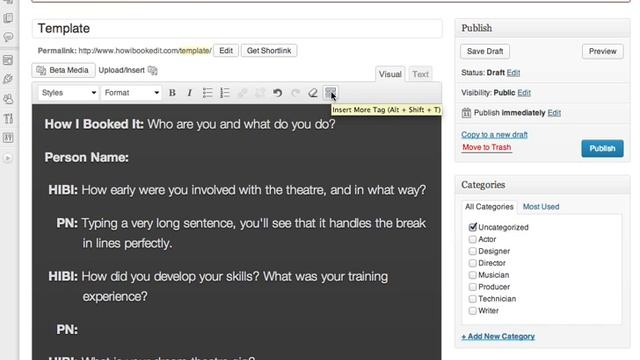Open the plugins icon in admin sidebar
The width and height of the screenshot is (640, 360).
(x=8, y=79)
